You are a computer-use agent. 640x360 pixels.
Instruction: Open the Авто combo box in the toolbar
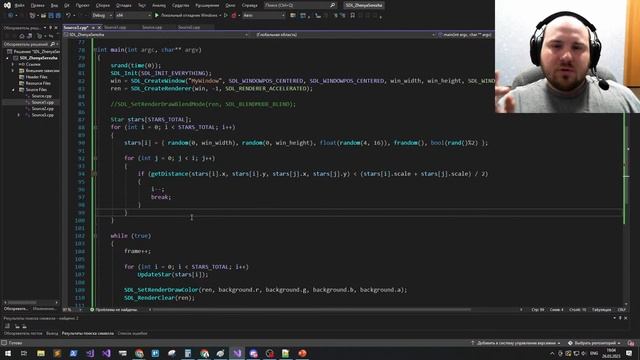coord(264,16)
